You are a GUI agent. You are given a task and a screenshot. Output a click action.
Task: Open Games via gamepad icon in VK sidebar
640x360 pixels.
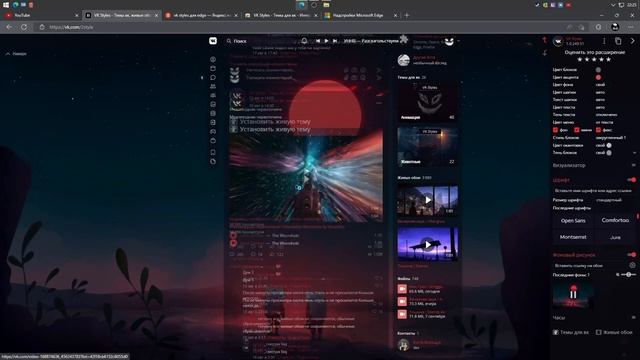[213, 131]
